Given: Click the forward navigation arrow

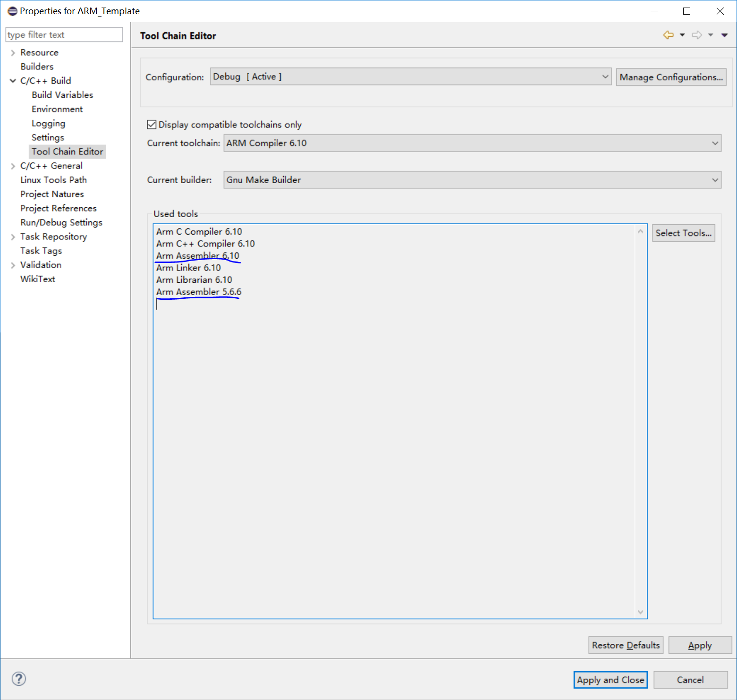Looking at the screenshot, I should click(x=697, y=35).
